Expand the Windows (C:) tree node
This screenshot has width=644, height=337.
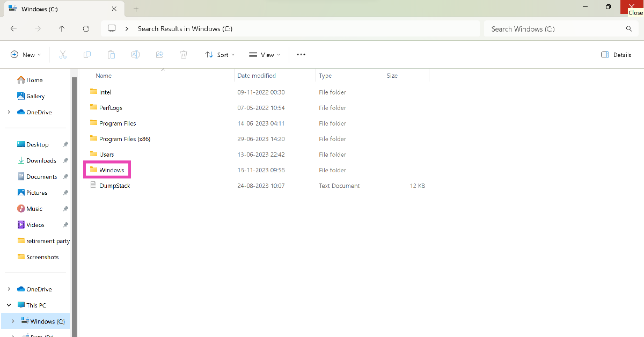[13, 321]
